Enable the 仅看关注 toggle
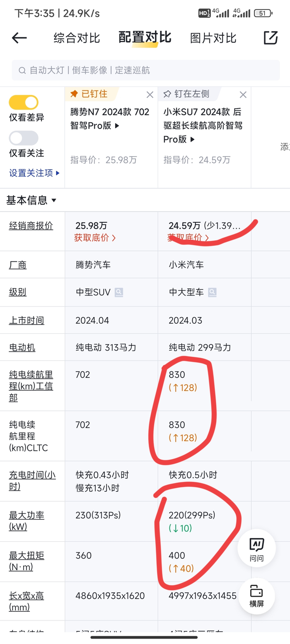This screenshot has height=644, width=290. coord(24,138)
